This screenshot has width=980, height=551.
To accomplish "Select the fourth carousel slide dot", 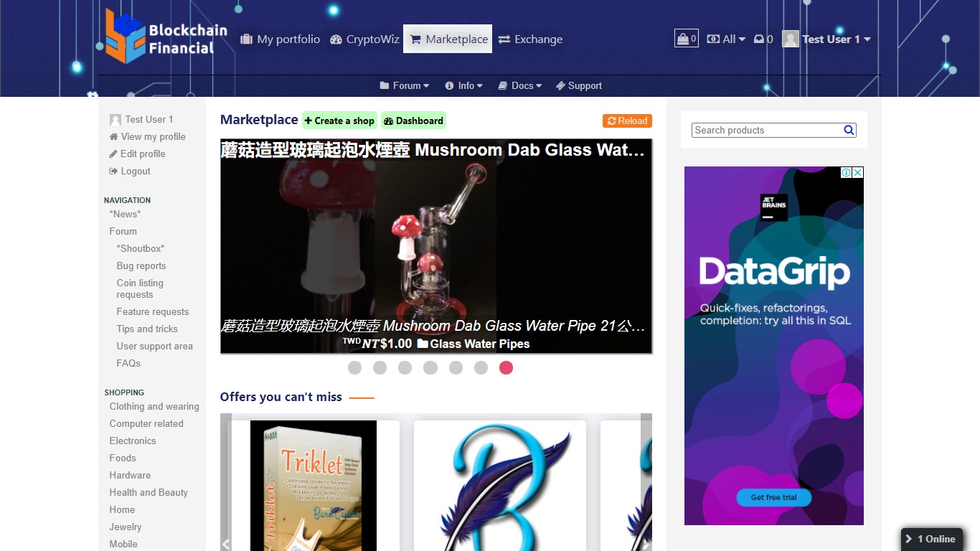I will pyautogui.click(x=430, y=368).
